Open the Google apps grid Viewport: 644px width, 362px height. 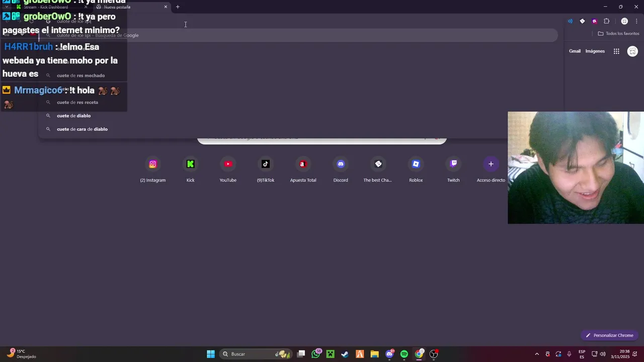pyautogui.click(x=616, y=51)
